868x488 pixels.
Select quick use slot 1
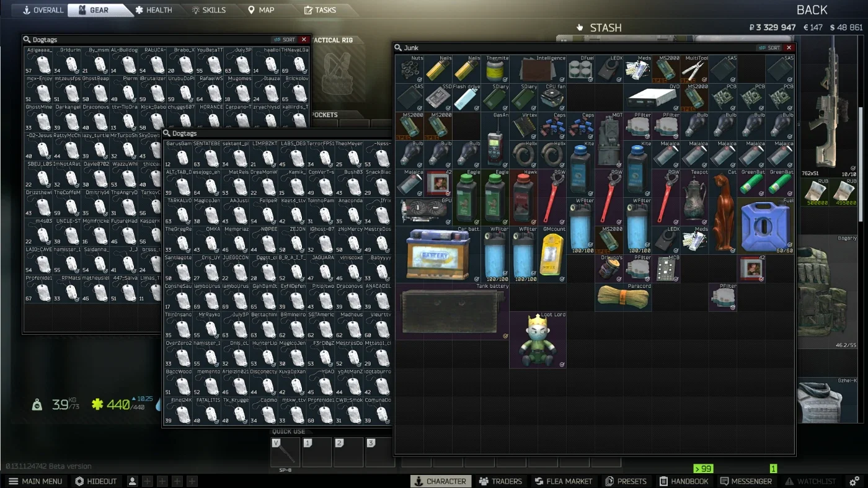(317, 452)
